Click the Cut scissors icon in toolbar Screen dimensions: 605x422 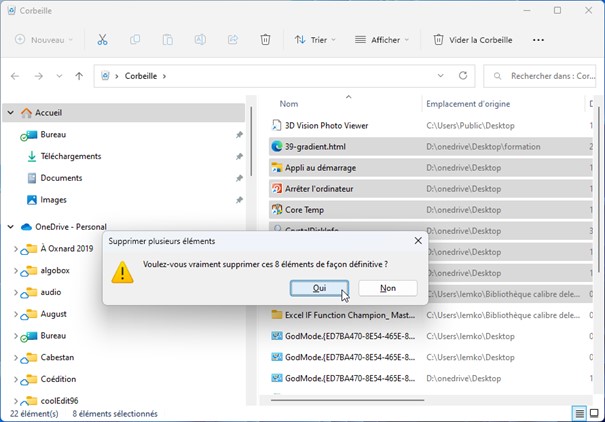[x=102, y=40]
